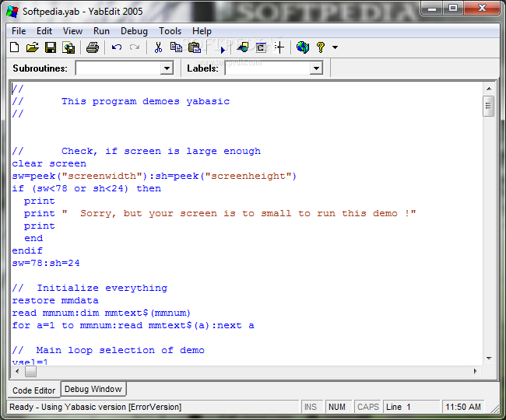Click the vertical scrollbar up arrow
Screen dimensions: 506x420
pyautogui.click(x=489, y=89)
